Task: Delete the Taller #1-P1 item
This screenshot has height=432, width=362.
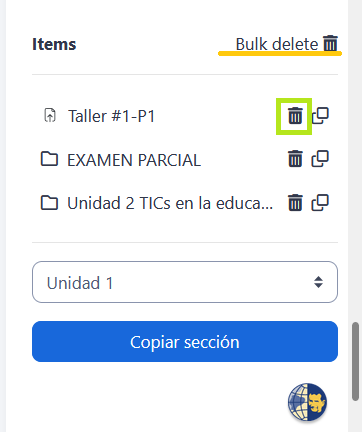Action: click(x=295, y=116)
